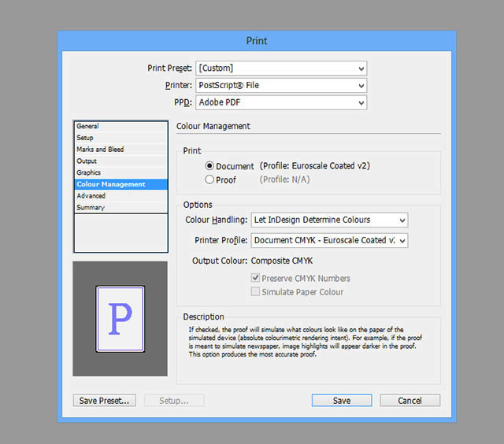This screenshot has width=504, height=444.
Task: Switch to the General panel
Action: [120, 126]
